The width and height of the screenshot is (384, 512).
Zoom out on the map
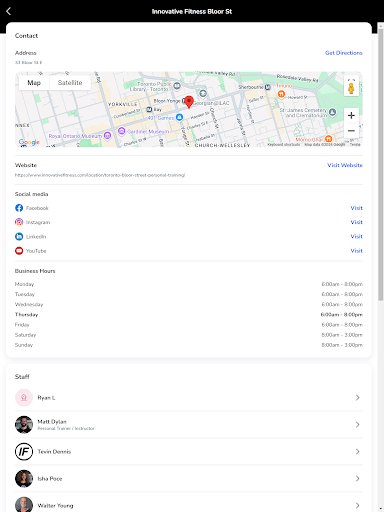pos(351,131)
